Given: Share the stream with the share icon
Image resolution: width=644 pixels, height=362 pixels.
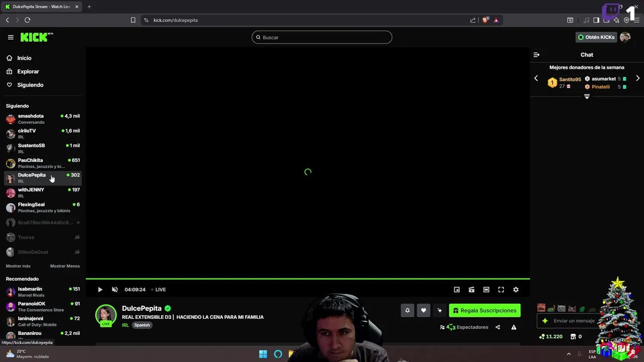Looking at the screenshot, I should pyautogui.click(x=498, y=327).
